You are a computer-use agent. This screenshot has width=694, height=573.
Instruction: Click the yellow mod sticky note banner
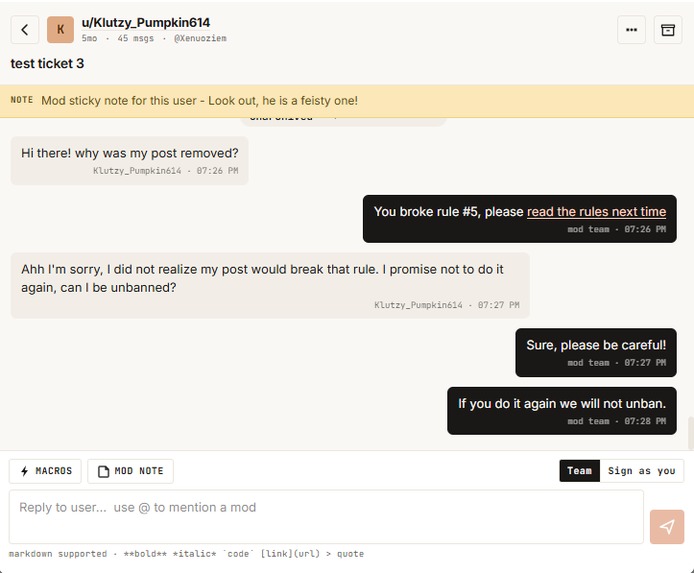click(x=347, y=101)
